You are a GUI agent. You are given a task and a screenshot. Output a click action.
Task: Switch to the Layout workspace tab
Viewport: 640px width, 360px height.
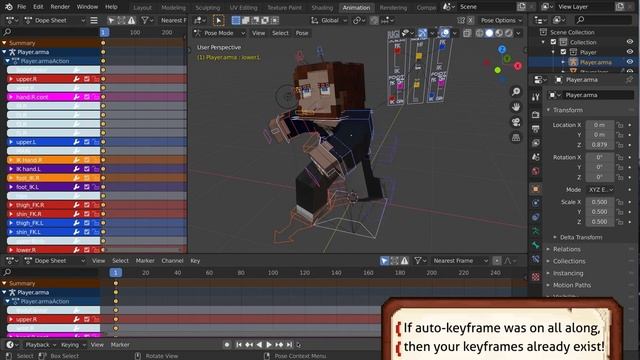coord(142,8)
